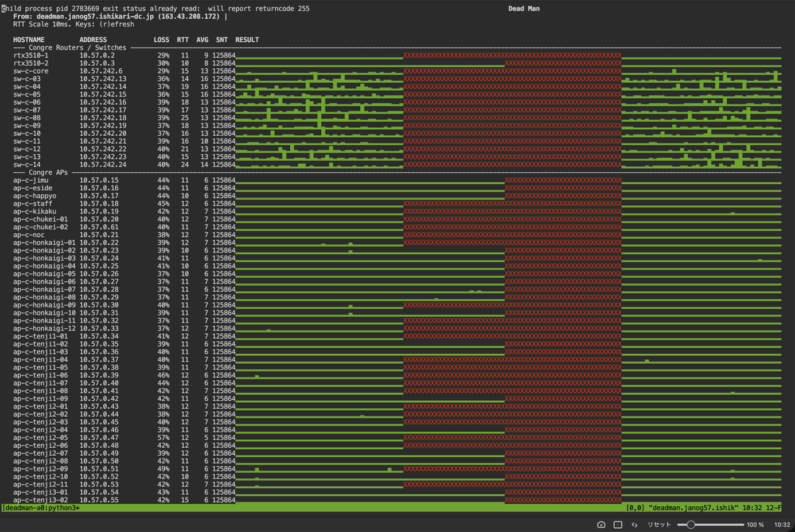Screen dimensions: 795x532
Task: Click hostname ap-c-staff
Action: (33, 203)
